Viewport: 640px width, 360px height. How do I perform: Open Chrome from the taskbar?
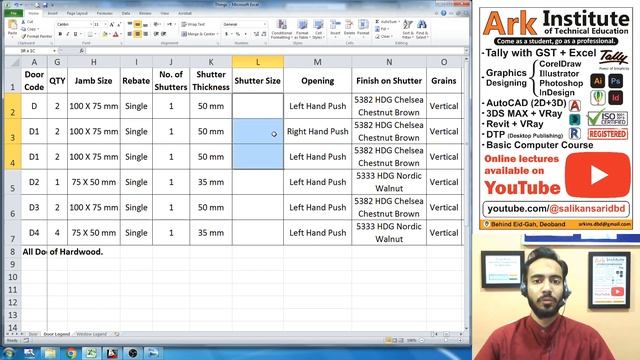(x=71, y=353)
